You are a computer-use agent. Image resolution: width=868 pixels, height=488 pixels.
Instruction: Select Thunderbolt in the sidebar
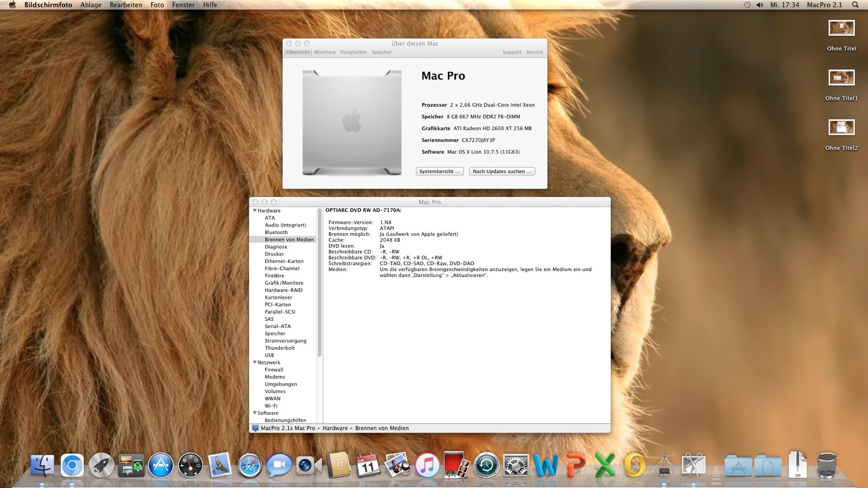280,348
